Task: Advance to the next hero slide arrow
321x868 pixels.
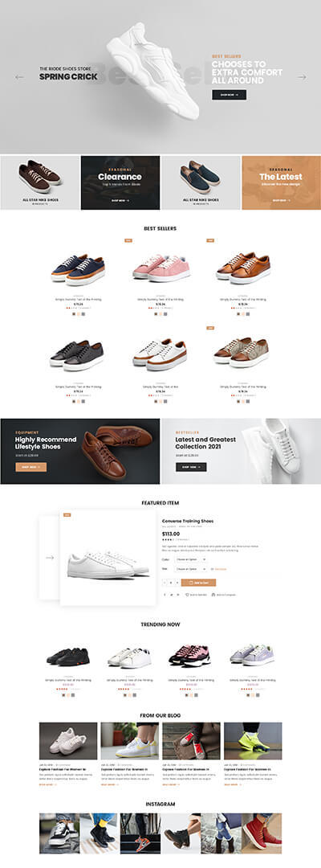Action: coord(302,77)
